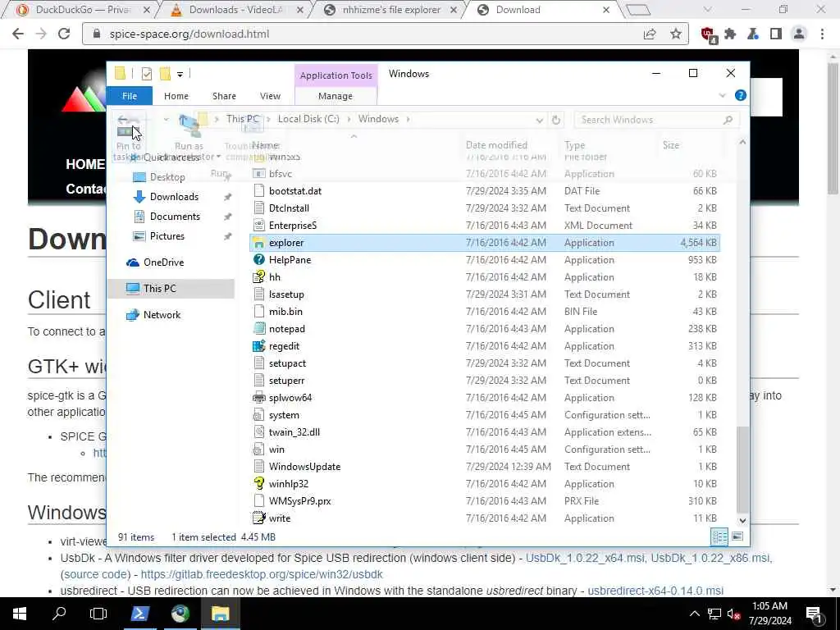Click the pin icon next to Pictures
This screenshot has width=840, height=630.
[228, 236]
